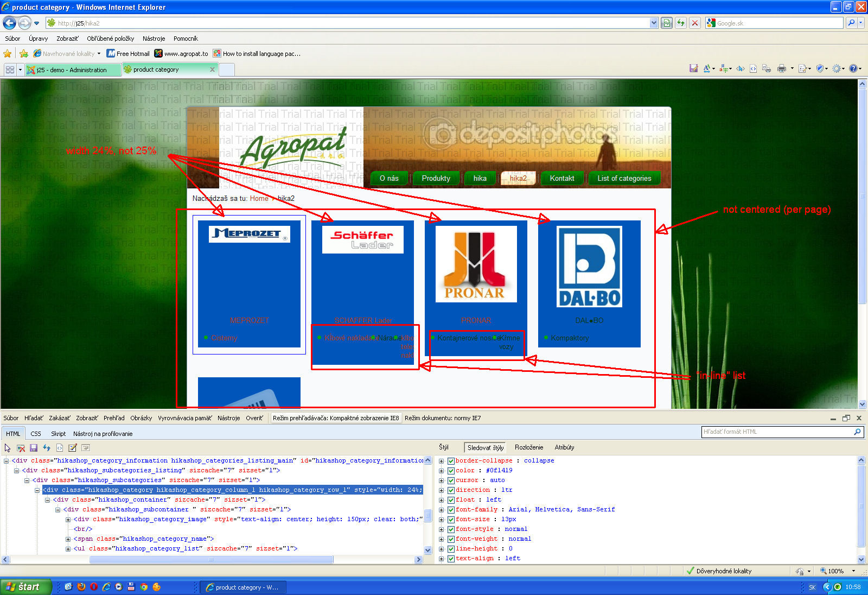Click the horizontal scrollbar of the HTML pane
868x595 pixels.
tap(212, 560)
